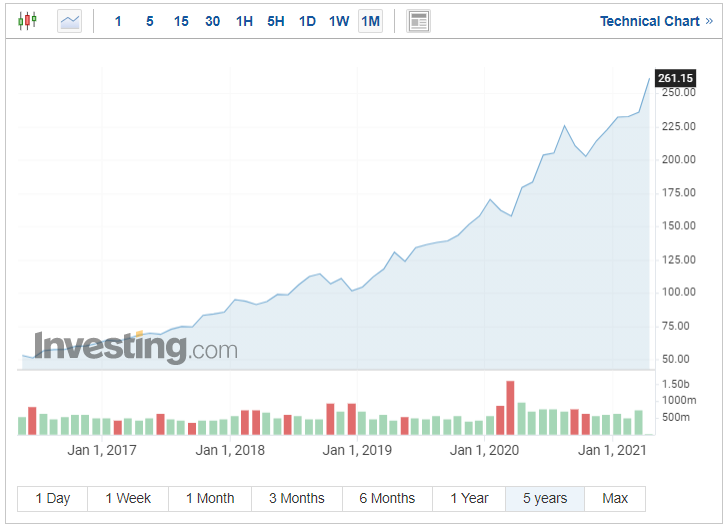Open the news overlay icon in toolbar
Screen dimensions: 728x527
point(419,21)
